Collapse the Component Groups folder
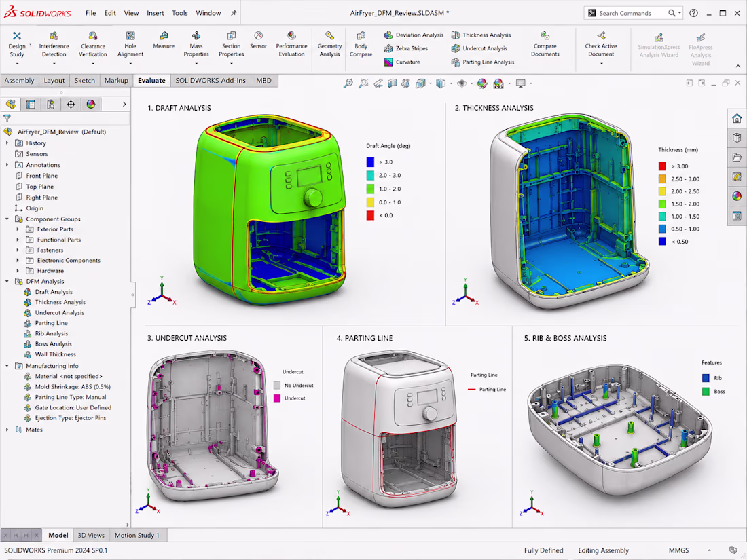 (x=7, y=219)
